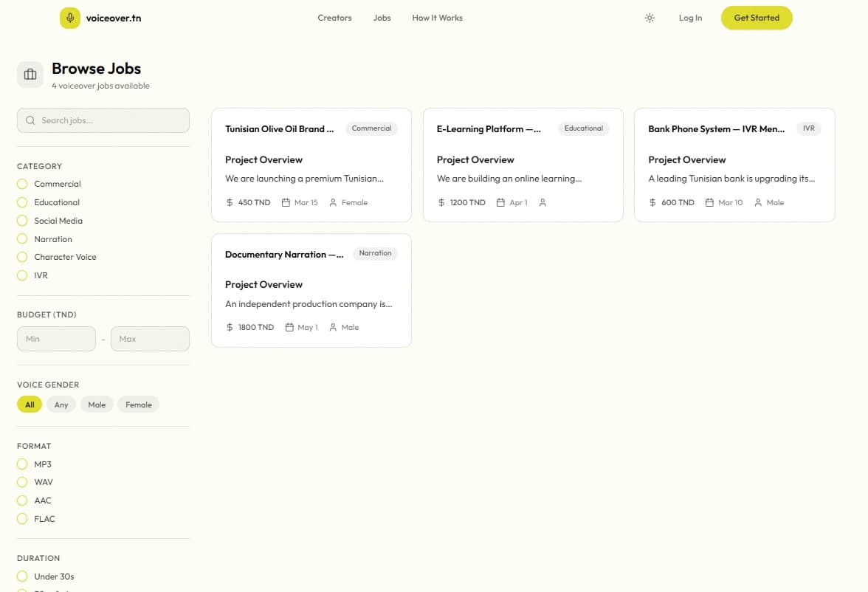Toggle the light/dark theme sun icon
The height and width of the screenshot is (592, 868).
650,18
